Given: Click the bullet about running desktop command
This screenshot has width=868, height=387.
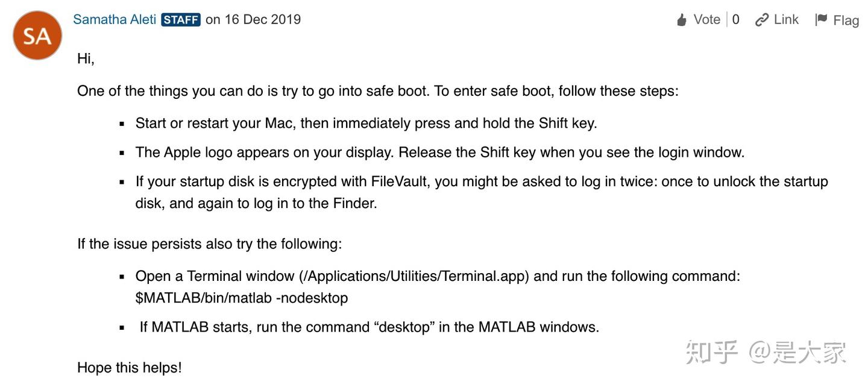Looking at the screenshot, I should coord(369,327).
